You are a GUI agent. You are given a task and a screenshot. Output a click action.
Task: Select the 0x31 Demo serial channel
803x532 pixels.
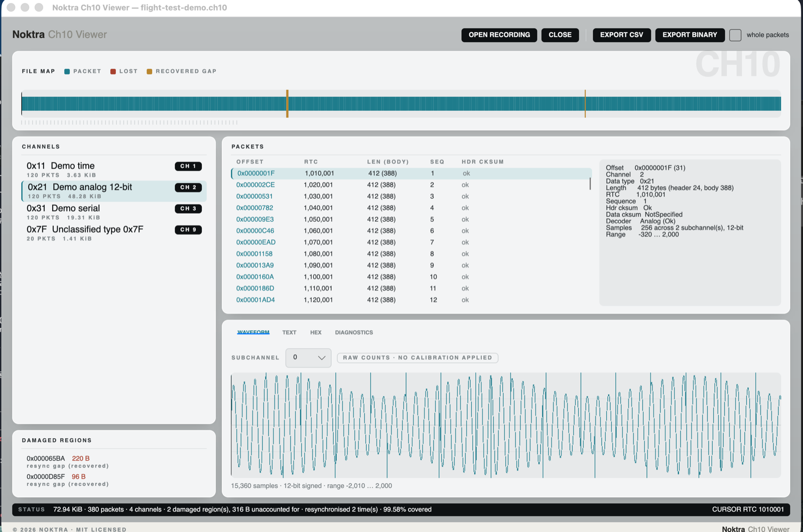point(114,212)
